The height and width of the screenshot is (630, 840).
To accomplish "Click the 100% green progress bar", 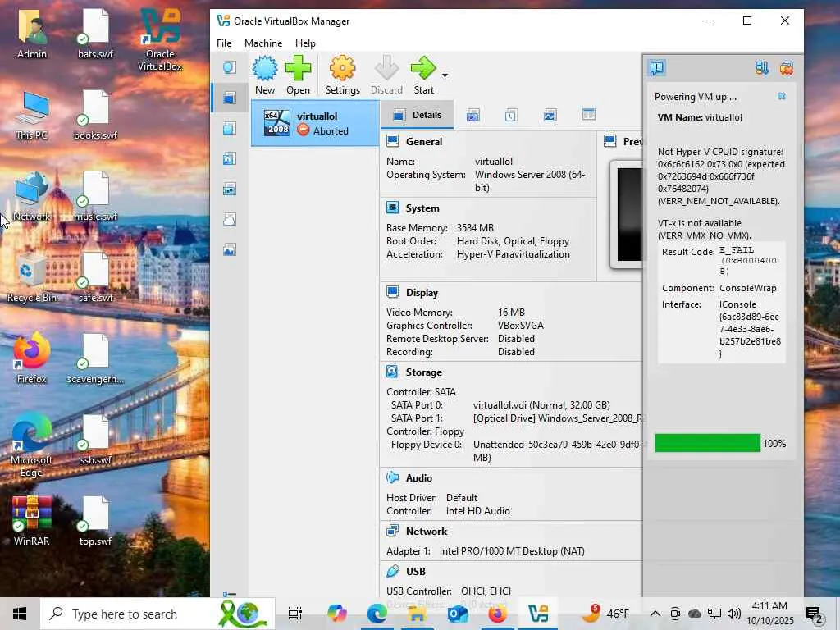I will click(707, 443).
